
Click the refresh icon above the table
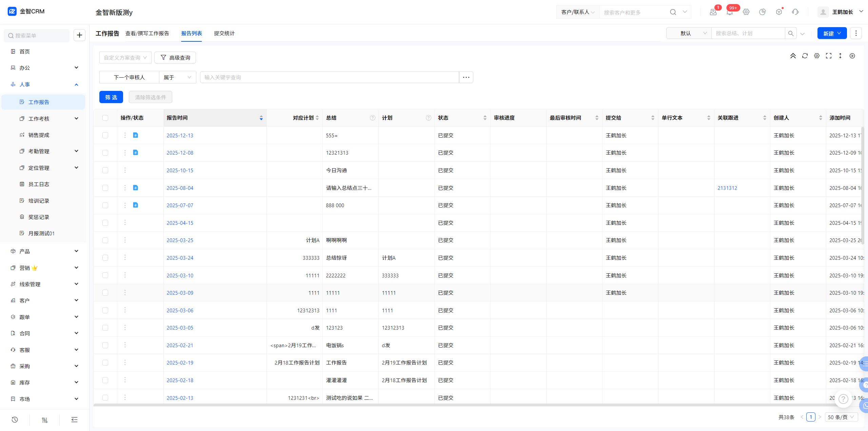tap(805, 56)
